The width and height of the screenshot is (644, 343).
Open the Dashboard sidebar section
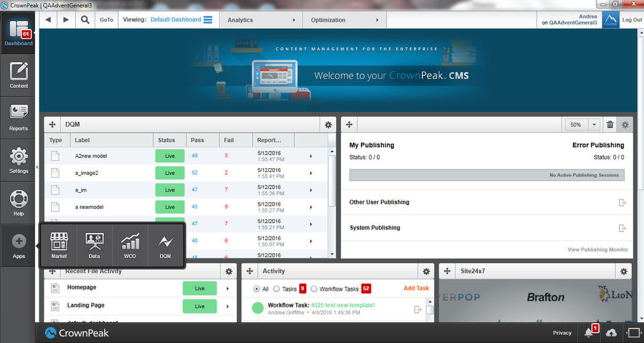19,33
